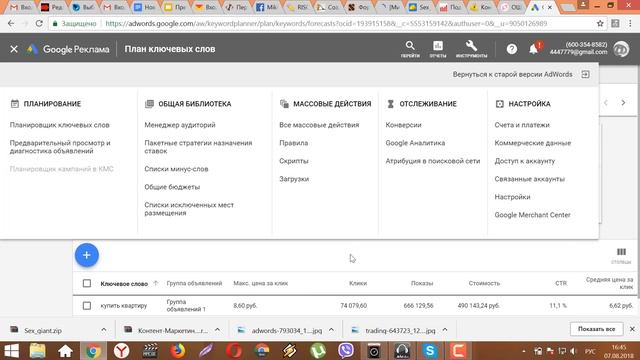
Task: Open File Explorer from the taskbar
Action: [37, 351]
